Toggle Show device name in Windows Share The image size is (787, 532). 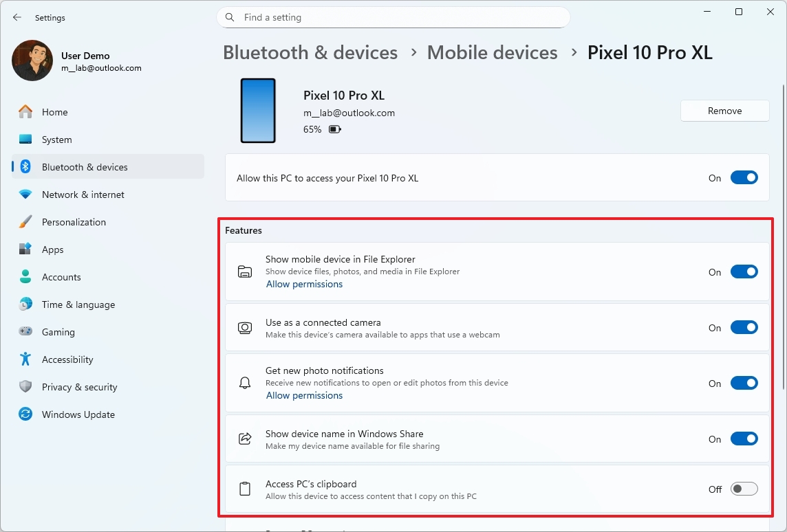(744, 439)
